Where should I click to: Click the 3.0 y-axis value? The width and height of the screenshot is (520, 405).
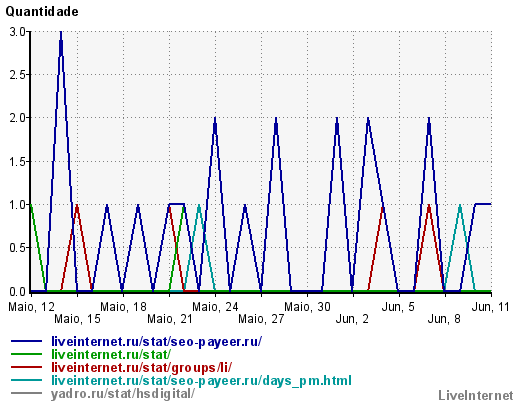[18, 32]
